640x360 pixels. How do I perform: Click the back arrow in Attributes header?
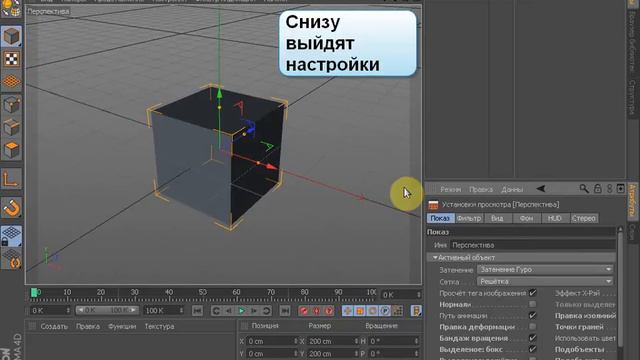point(541,189)
